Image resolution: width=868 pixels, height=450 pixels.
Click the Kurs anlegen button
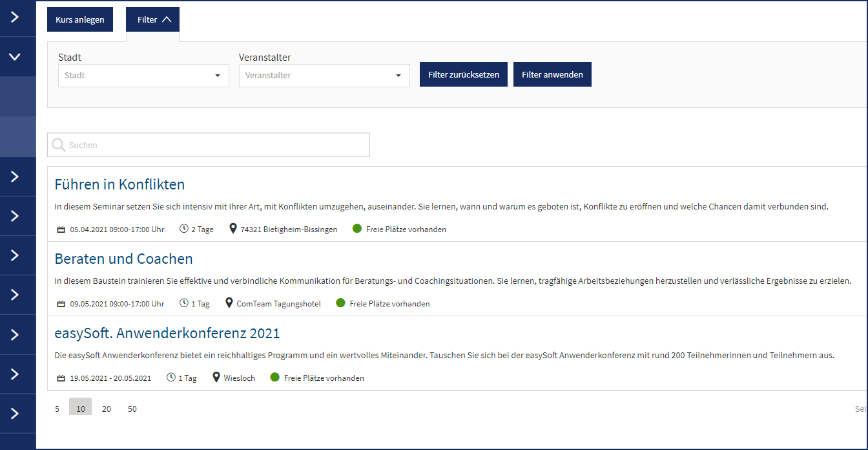pyautogui.click(x=80, y=19)
